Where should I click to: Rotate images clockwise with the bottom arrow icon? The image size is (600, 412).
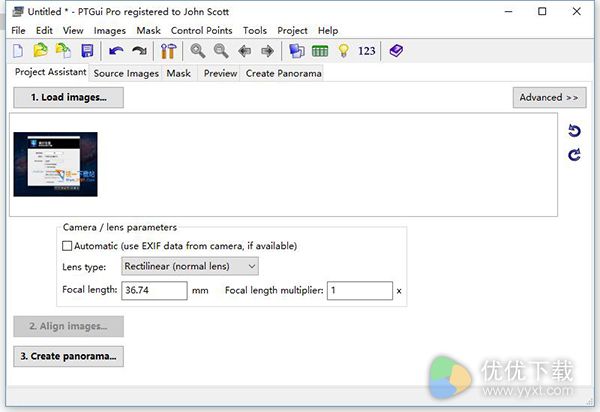[x=574, y=155]
